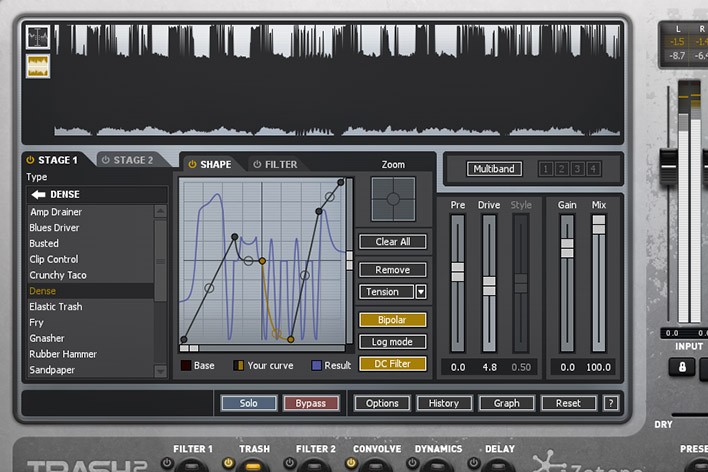Select Rubber Hammer distortion type

[x=90, y=354]
